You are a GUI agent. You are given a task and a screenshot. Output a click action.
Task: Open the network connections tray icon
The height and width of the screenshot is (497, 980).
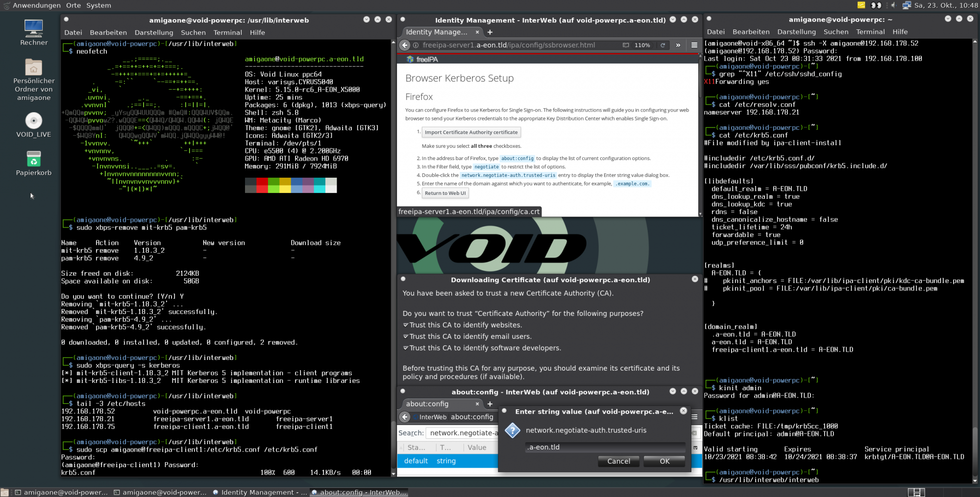tap(906, 5)
